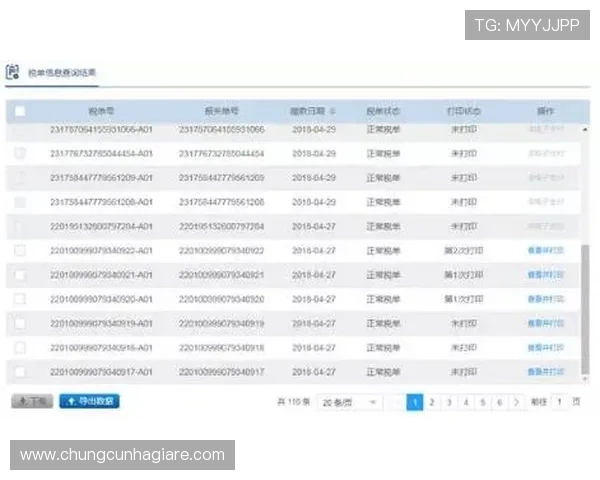Click the date cell in row 044454-A01

(x=314, y=153)
